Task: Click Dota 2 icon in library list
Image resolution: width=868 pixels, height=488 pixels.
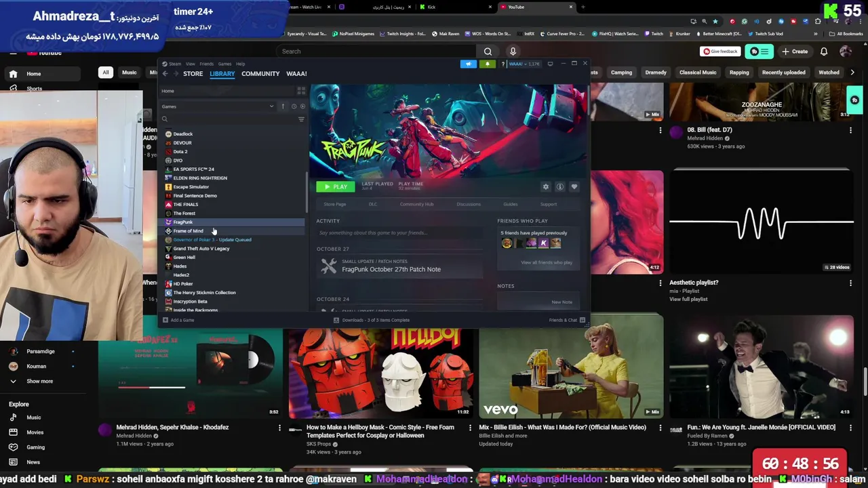Action: [x=168, y=151]
